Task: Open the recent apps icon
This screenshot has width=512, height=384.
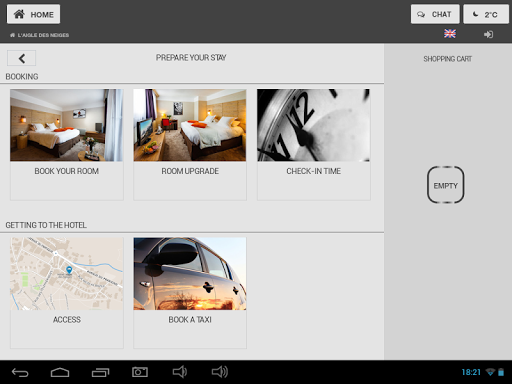Action: [100, 372]
